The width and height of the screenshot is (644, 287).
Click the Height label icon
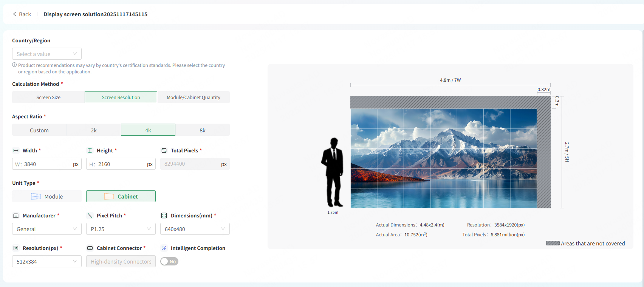coord(90,150)
